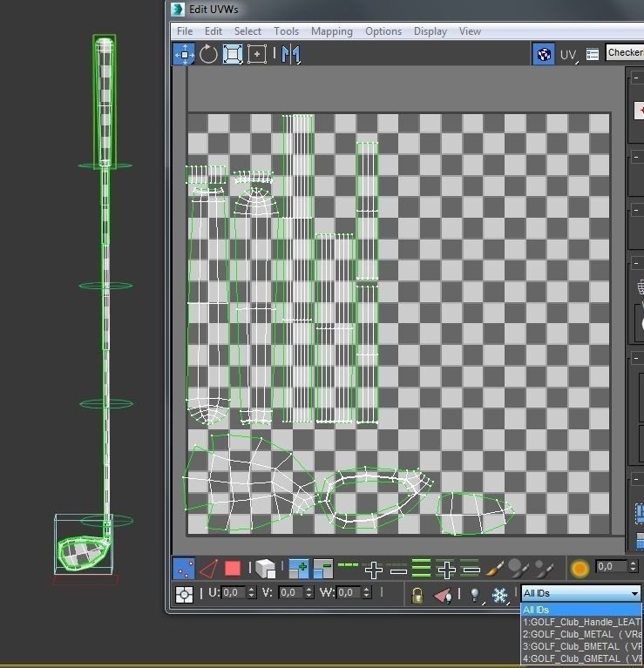Toggle absolute/offset transform mode icon
This screenshot has width=644, height=668.
[x=184, y=594]
